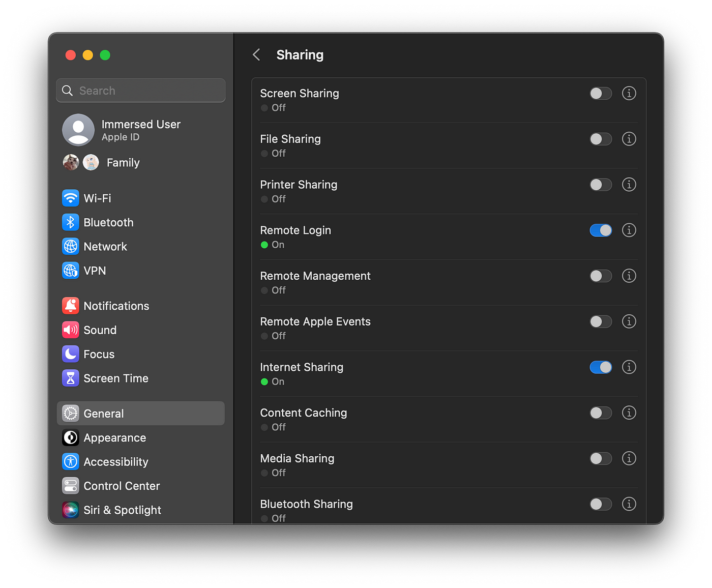This screenshot has height=588, width=712.
Task: Enable Content Caching toggle
Action: click(601, 413)
